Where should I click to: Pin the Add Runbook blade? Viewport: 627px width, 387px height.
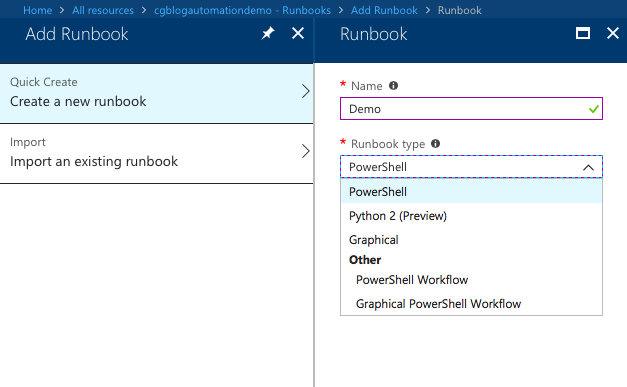(268, 33)
